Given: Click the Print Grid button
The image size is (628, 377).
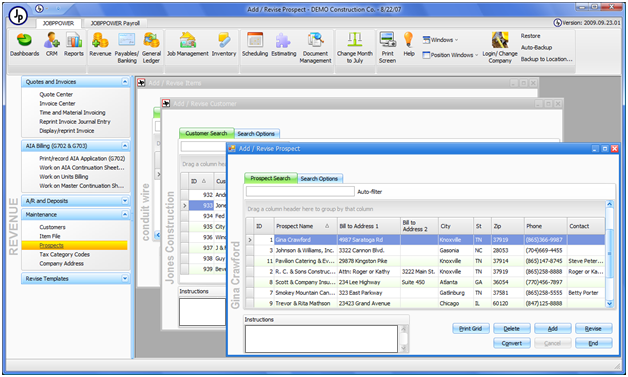Looking at the screenshot, I should tap(471, 329).
